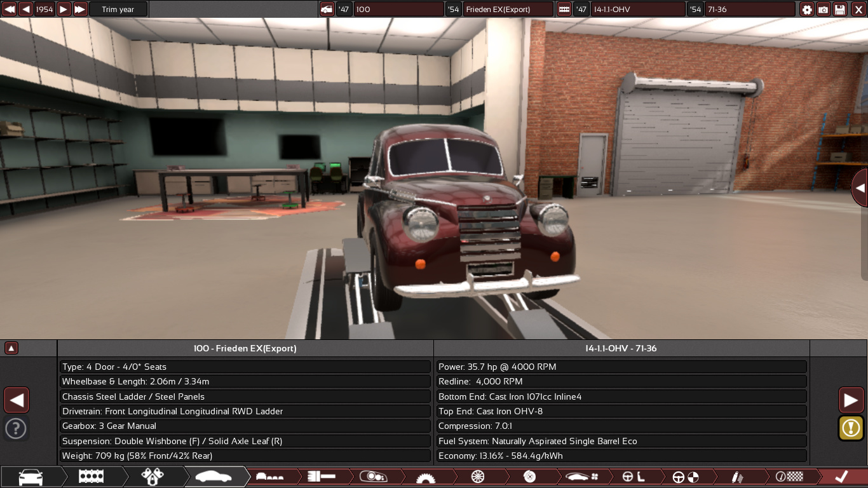The image size is (868, 488).
Task: Increase year by one step
Action: point(64,10)
